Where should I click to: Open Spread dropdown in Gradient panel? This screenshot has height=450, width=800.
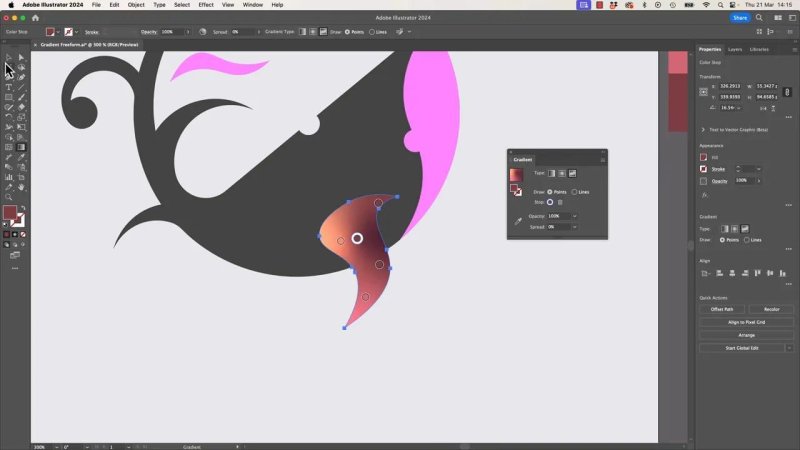point(574,227)
